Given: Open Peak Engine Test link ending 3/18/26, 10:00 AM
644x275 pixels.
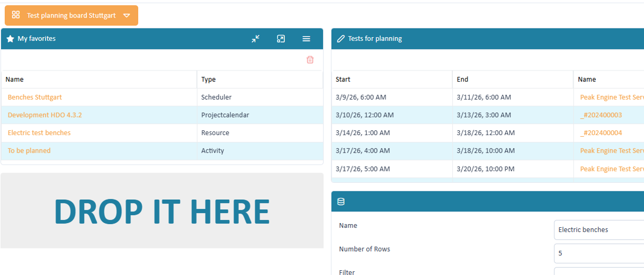Looking at the screenshot, I should coord(612,150).
